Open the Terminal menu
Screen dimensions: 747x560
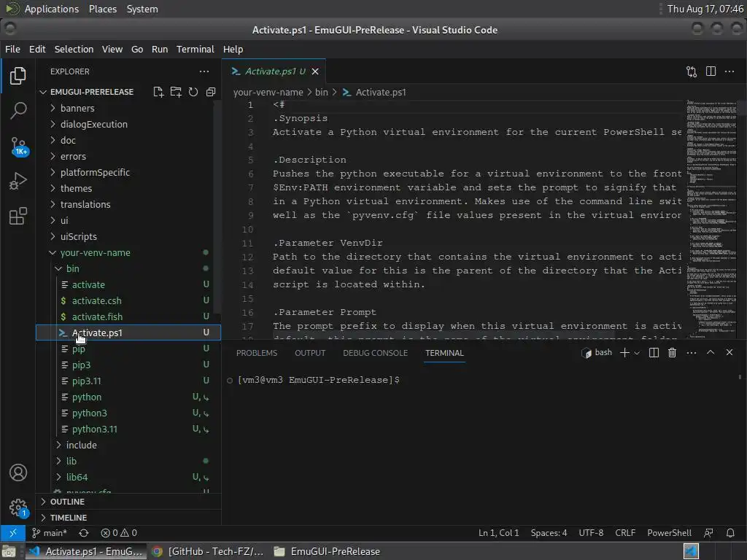pyautogui.click(x=196, y=49)
